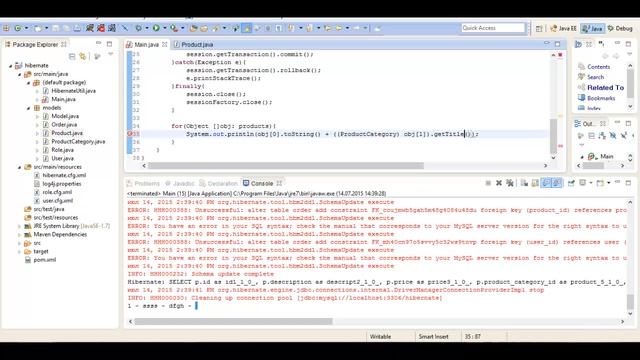Click the Open Perspective icon

point(539,28)
